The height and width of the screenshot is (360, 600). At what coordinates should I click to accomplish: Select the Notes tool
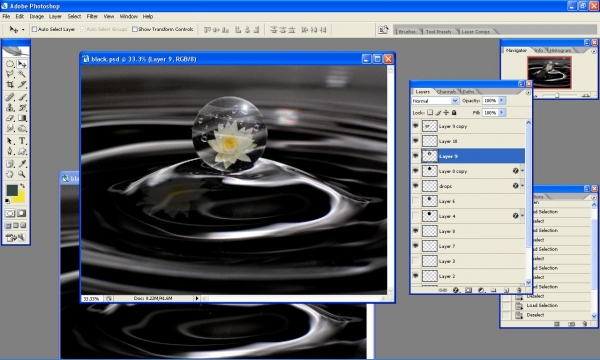pyautogui.click(x=10, y=164)
